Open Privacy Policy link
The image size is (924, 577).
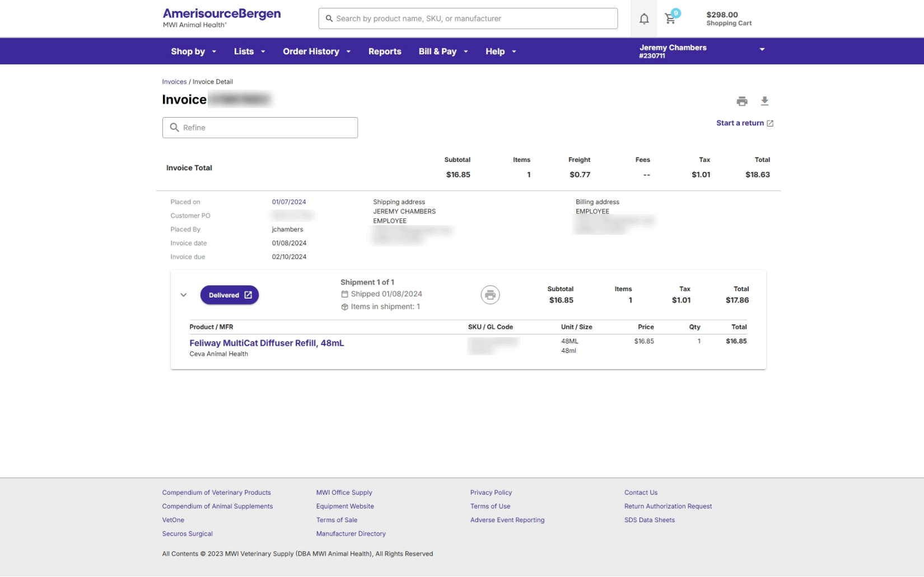click(x=491, y=492)
